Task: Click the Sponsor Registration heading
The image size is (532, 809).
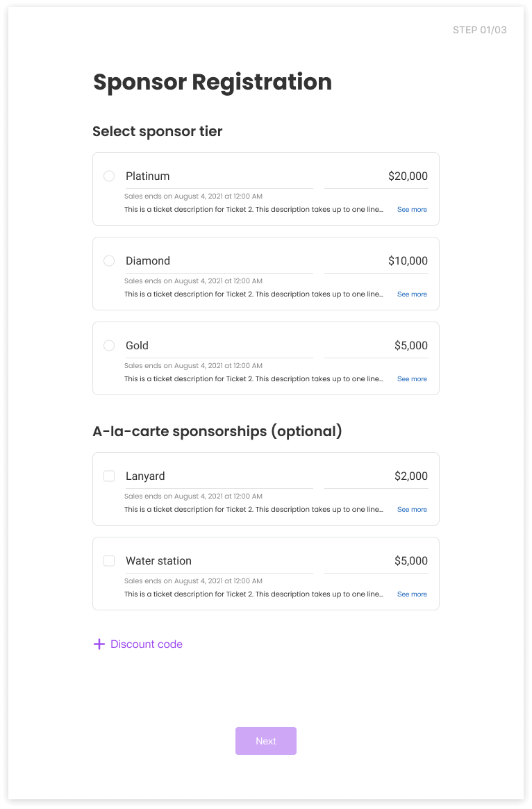Action: (x=213, y=82)
